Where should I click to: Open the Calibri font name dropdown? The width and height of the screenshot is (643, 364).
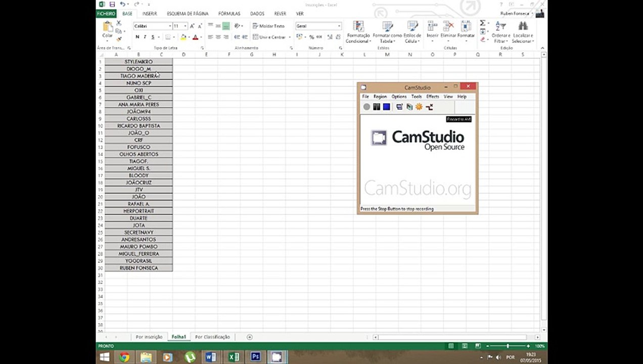click(153, 26)
